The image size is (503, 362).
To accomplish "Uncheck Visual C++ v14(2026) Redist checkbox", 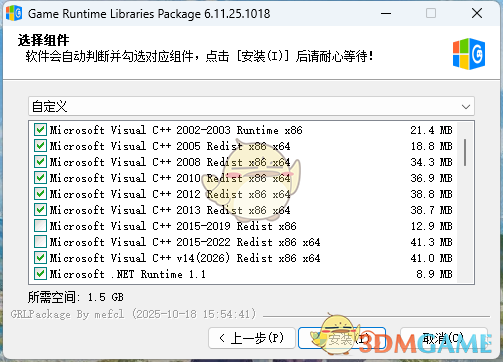I will click(x=40, y=258).
